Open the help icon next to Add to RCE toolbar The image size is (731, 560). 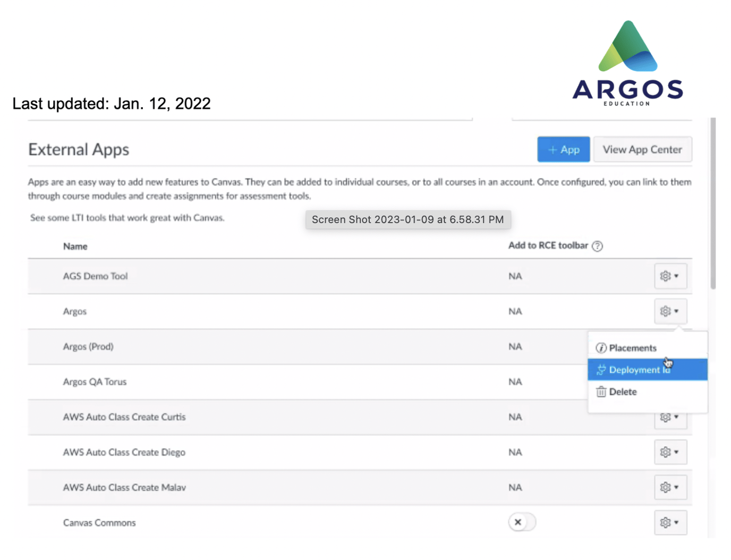(598, 246)
